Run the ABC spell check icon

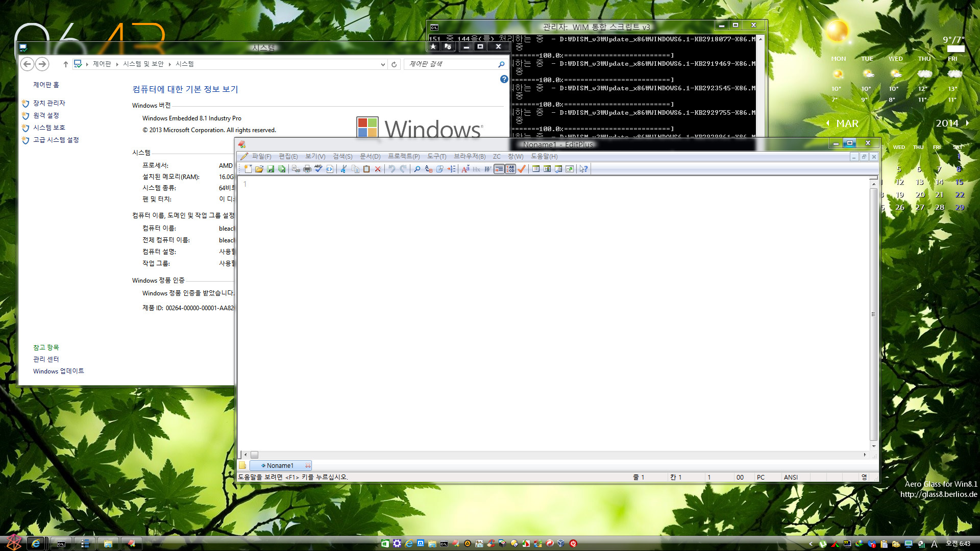(x=318, y=169)
